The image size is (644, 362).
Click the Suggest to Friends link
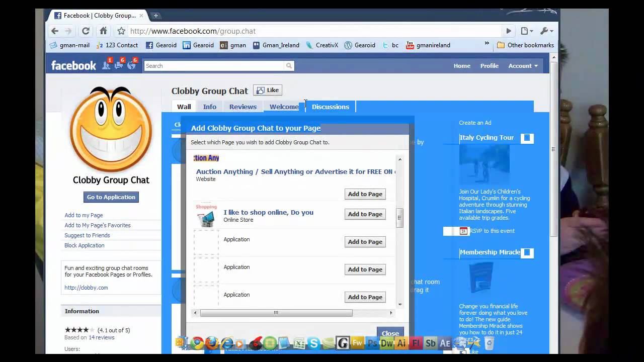pyautogui.click(x=87, y=235)
